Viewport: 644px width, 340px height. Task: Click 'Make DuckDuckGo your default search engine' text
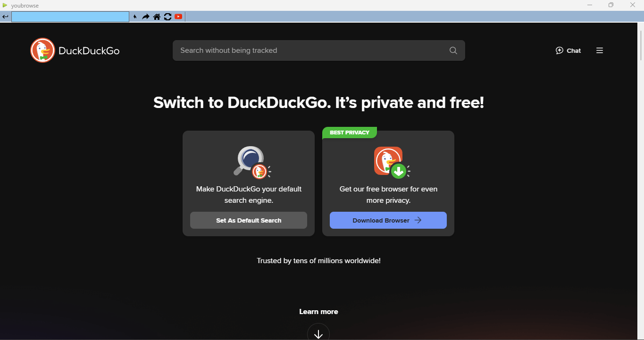pos(249,195)
